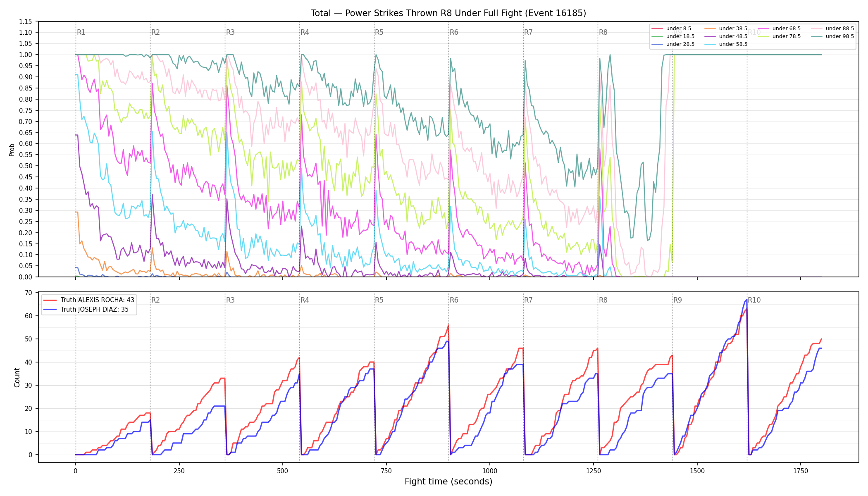
Task: Select the 'under 98.5' legend label
Action: [840, 36]
